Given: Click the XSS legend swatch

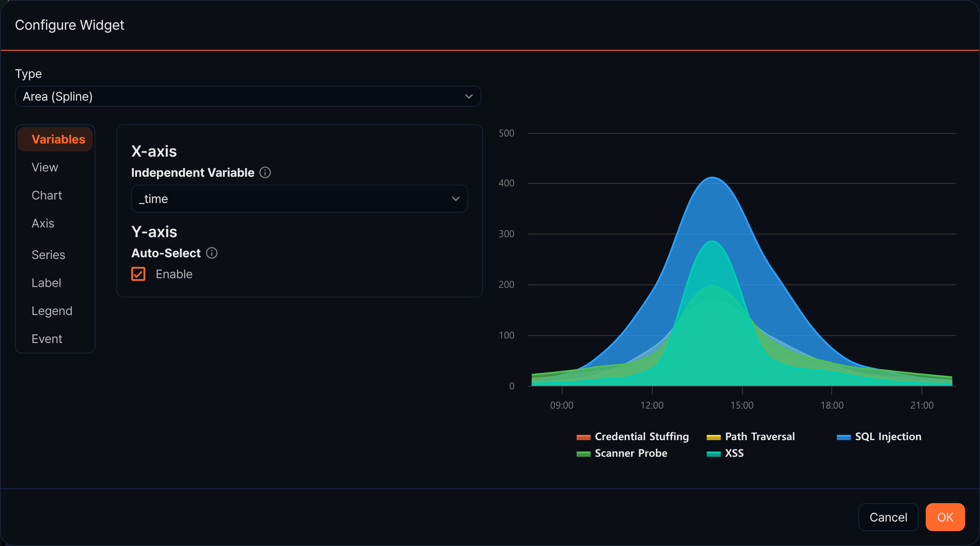Looking at the screenshot, I should [714, 454].
